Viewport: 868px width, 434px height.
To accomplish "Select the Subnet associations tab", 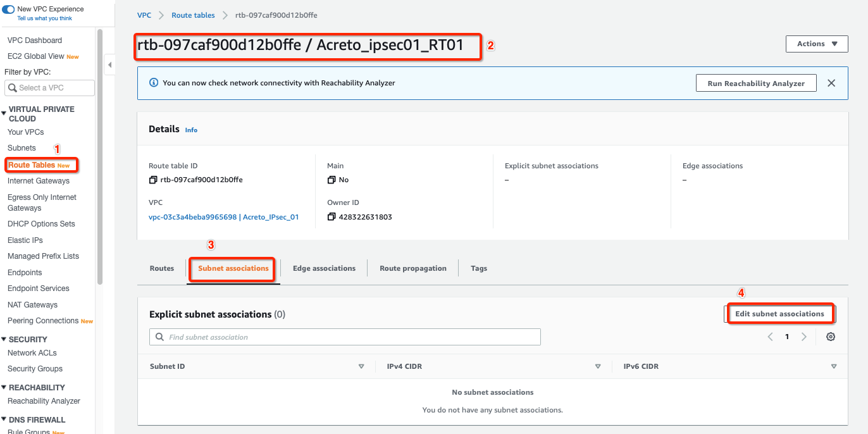I will click(233, 268).
